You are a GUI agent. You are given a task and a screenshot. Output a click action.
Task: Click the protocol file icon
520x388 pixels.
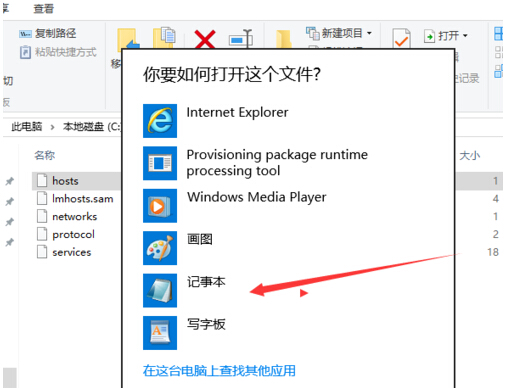coord(42,234)
